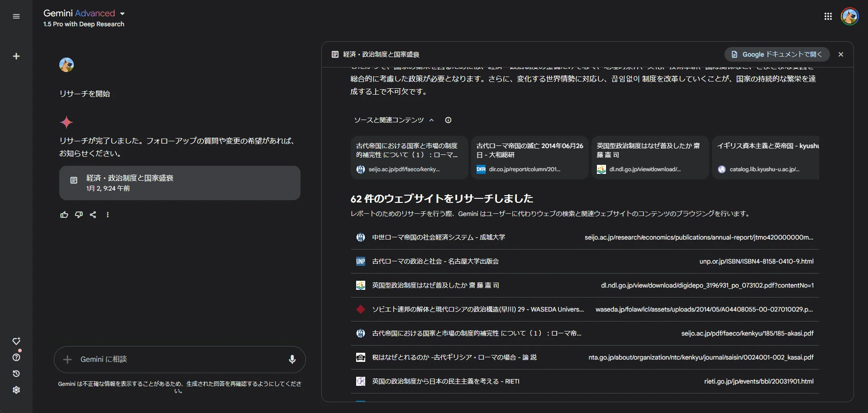The width and height of the screenshot is (868, 413).
Task: Open source card 英国型政治制度はなぜ普及したか
Action: [650, 158]
